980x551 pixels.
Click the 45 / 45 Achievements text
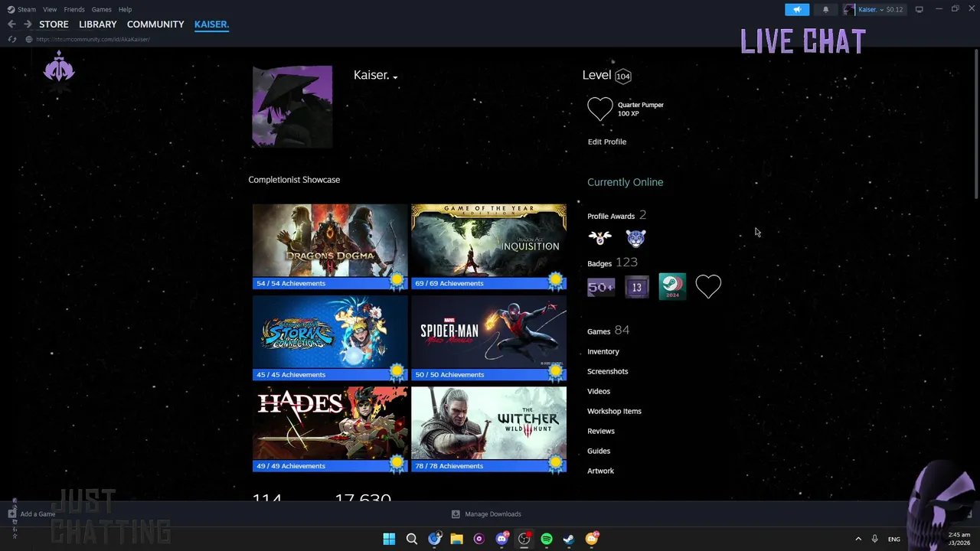tap(291, 374)
